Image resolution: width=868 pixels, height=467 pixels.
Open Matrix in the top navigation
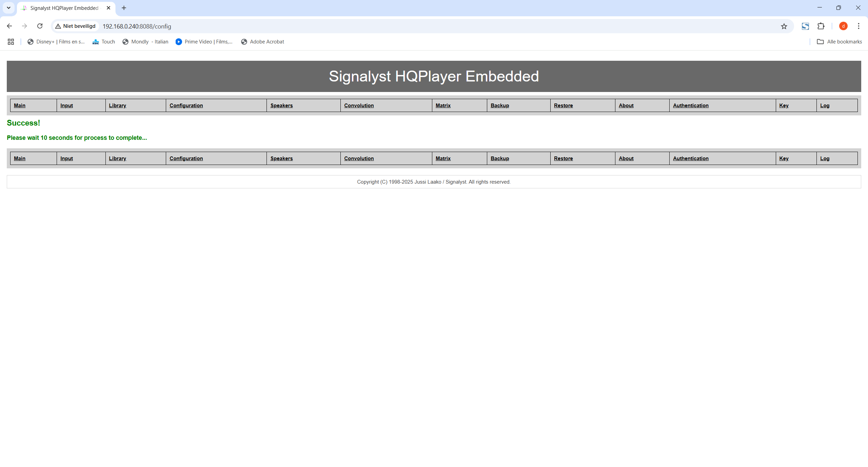click(x=443, y=106)
